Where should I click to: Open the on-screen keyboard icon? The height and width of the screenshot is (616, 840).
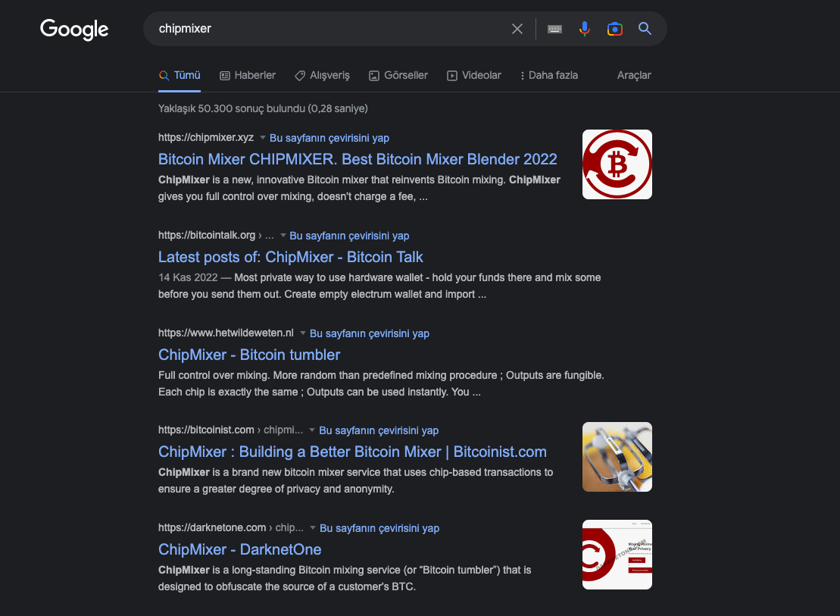(x=554, y=29)
